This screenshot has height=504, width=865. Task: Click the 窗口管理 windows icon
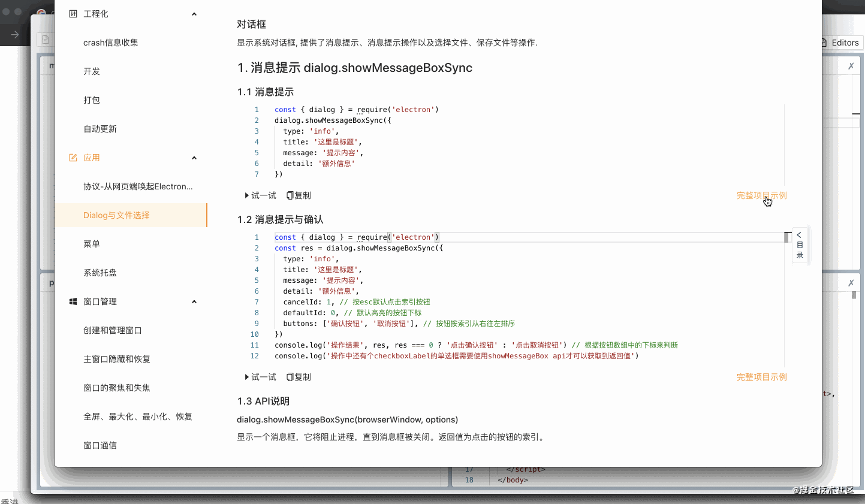click(x=73, y=301)
